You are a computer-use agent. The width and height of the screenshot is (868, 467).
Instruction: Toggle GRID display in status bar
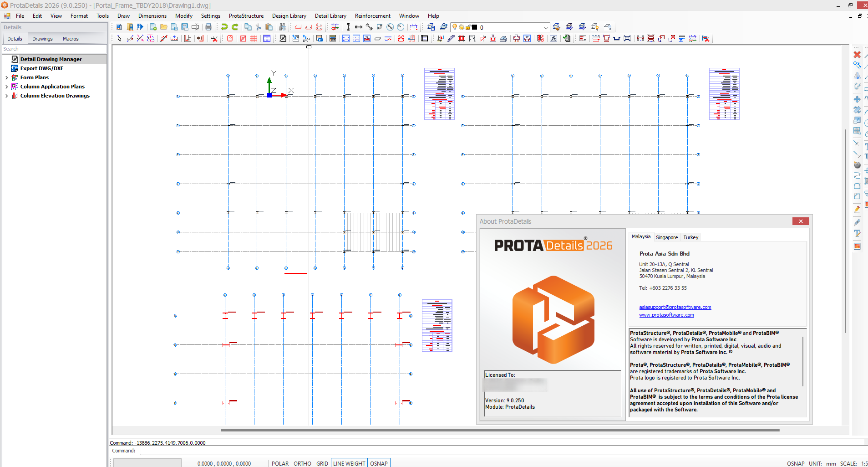pos(322,463)
